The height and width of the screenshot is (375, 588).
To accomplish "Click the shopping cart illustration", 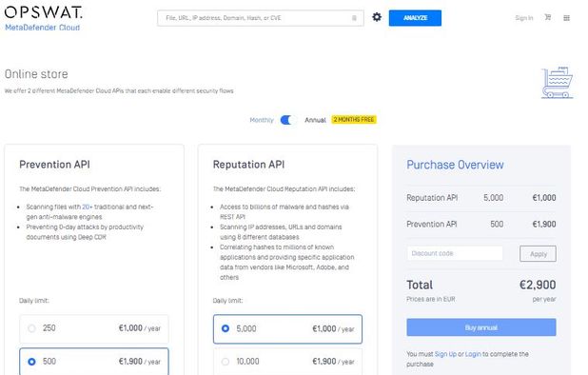I will (557, 83).
